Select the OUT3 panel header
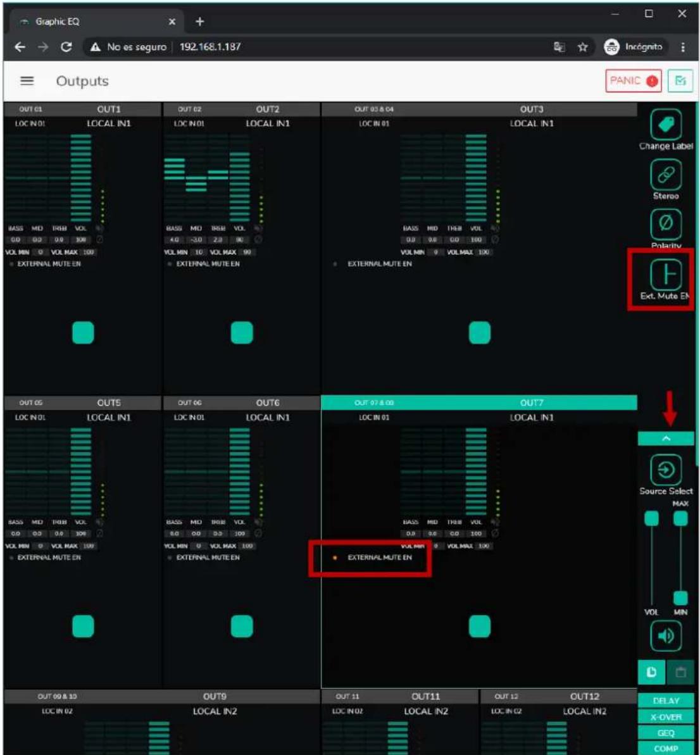Viewport: 700px width, 755px height. coord(479,109)
